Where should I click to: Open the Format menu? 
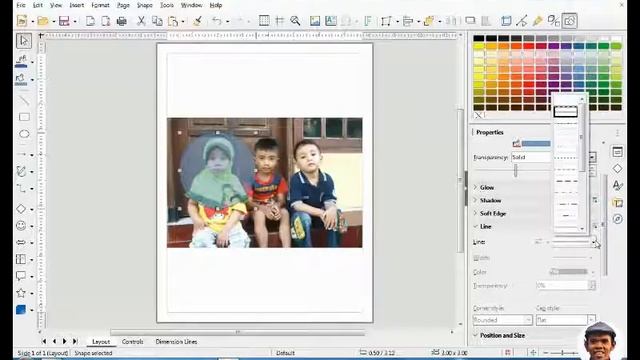(x=100, y=5)
